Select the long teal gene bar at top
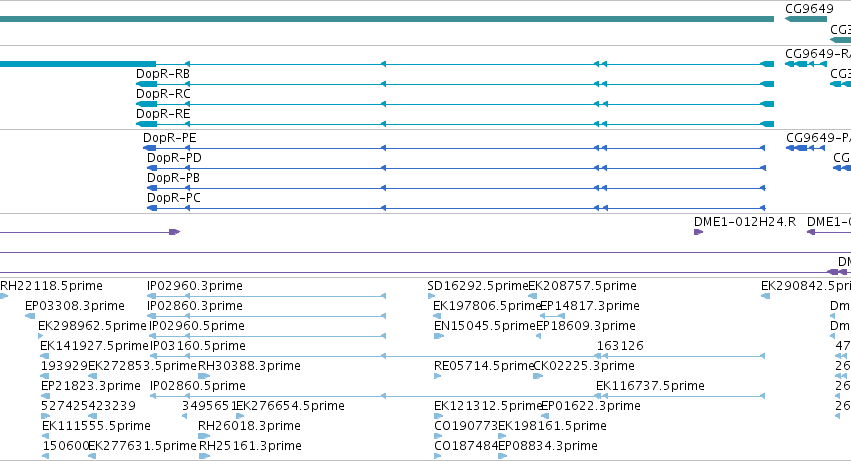The width and height of the screenshot is (851, 461). point(387,19)
